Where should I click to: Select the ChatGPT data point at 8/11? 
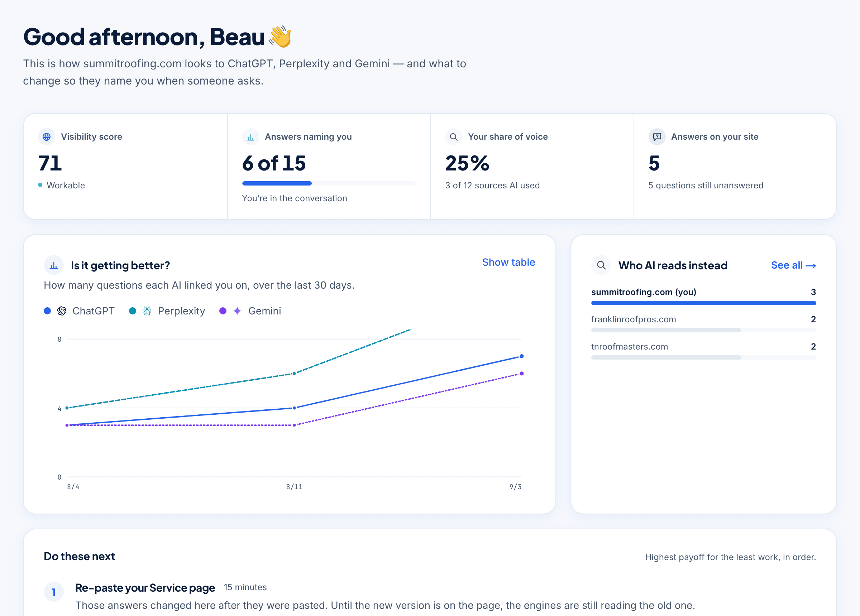pos(294,408)
